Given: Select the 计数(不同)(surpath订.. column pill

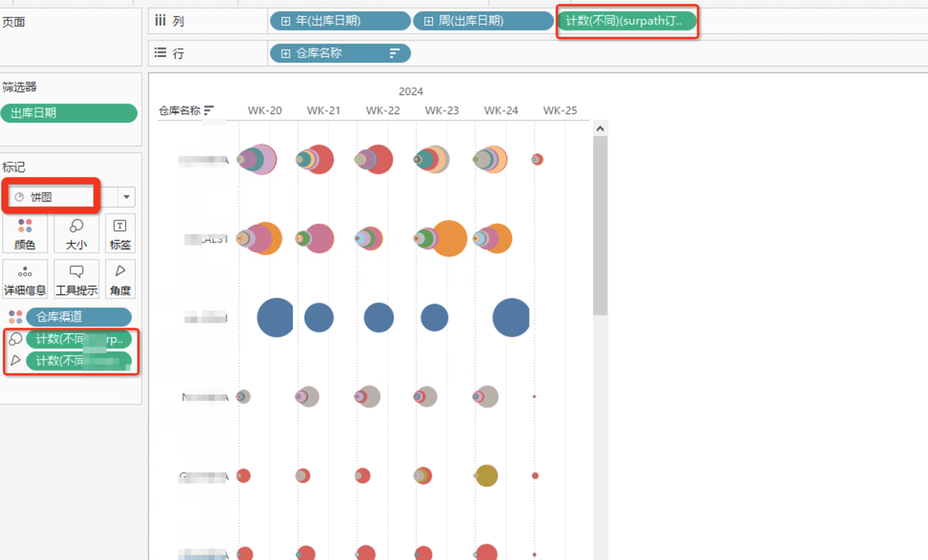Looking at the screenshot, I should [627, 21].
